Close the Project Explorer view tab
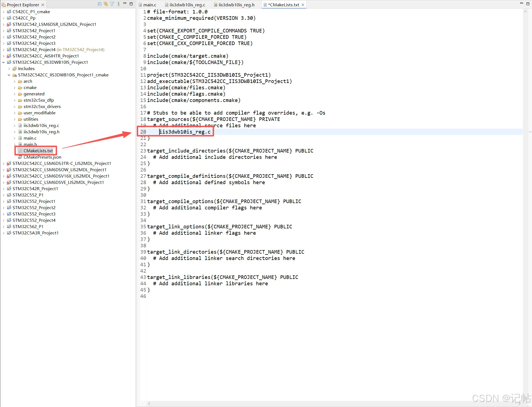Viewport: 532px width, 407px height. point(43,5)
